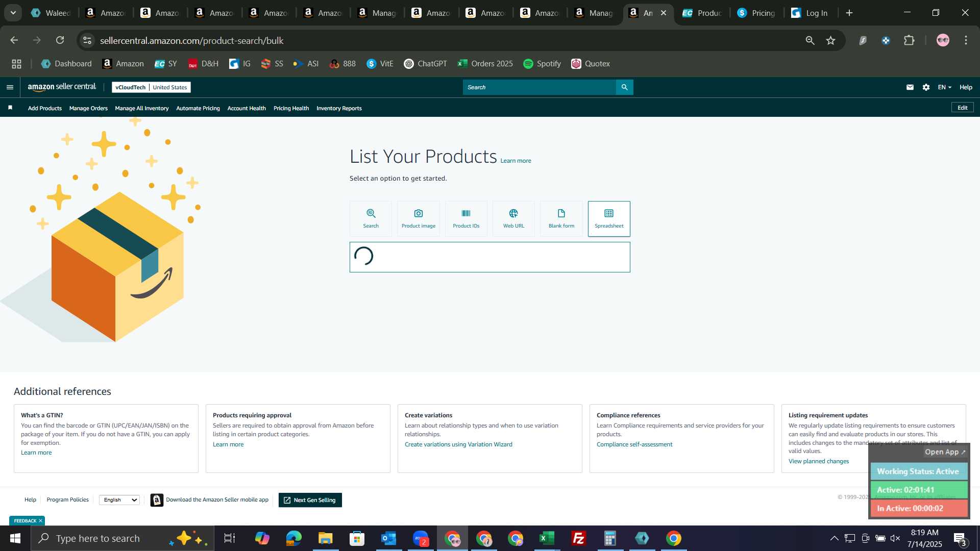The width and height of the screenshot is (980, 551).
Task: Download the Amazon Seller mobile app link
Action: (217, 499)
